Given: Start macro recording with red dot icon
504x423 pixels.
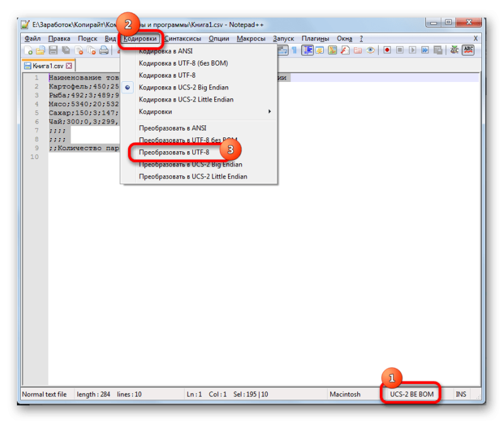Looking at the screenshot, I should coord(387,50).
